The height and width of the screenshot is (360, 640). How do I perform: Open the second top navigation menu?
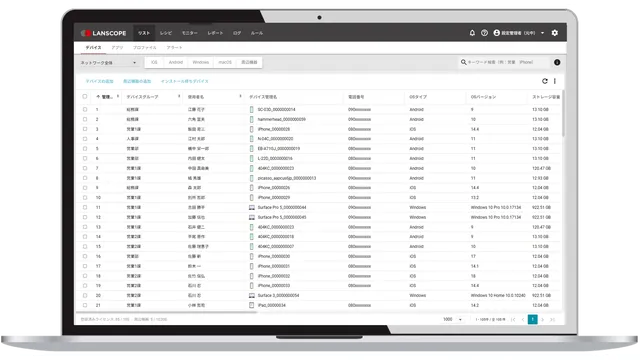[166, 33]
